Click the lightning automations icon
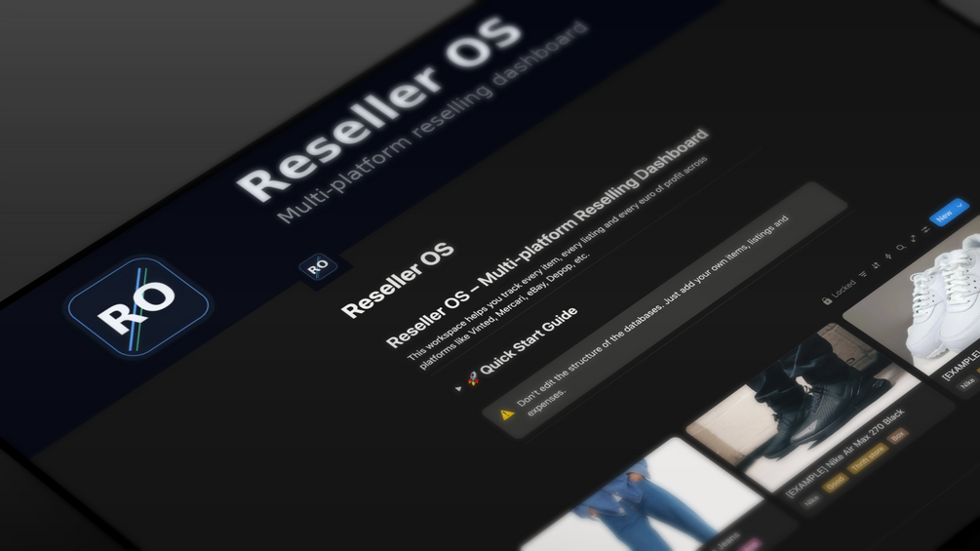The width and height of the screenshot is (980, 551). pos(888,256)
